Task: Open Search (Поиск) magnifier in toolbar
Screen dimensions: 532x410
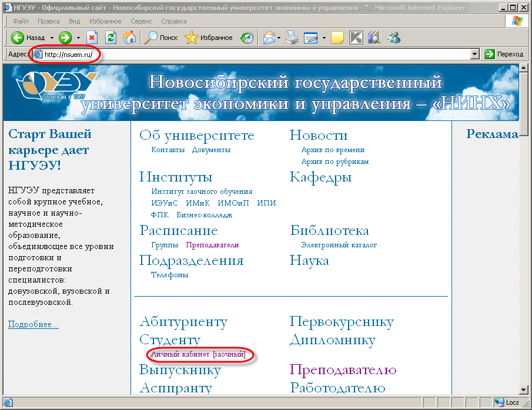Action: click(x=150, y=38)
